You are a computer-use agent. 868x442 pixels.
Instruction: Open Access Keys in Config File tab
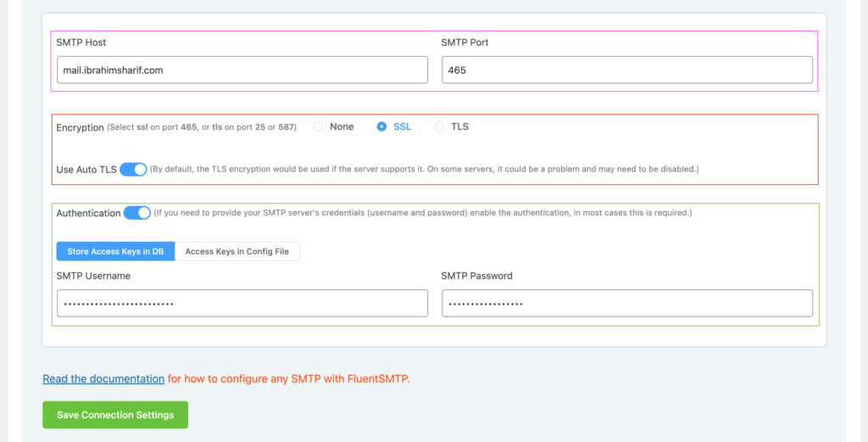(x=237, y=252)
